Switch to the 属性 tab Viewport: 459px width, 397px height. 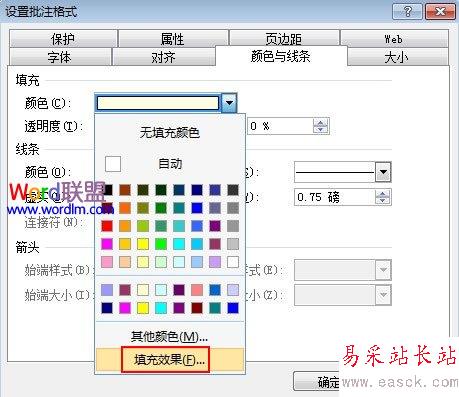(173, 39)
